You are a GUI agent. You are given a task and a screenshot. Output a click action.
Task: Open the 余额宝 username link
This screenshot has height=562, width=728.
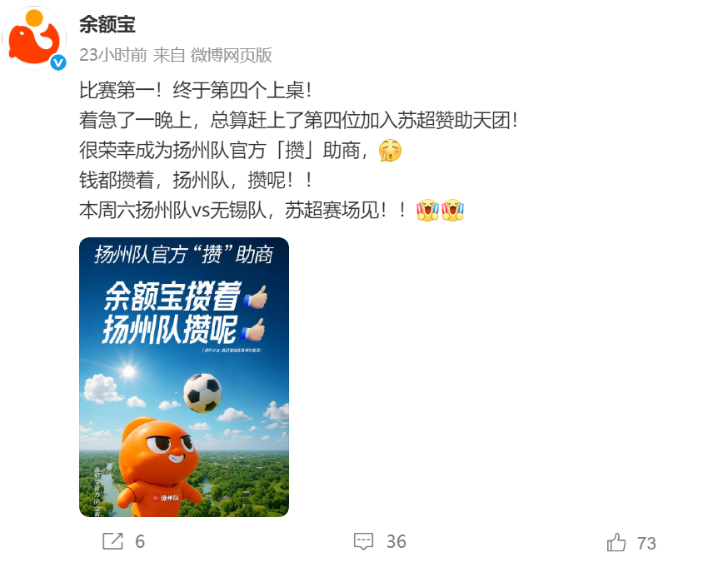pyautogui.click(x=107, y=25)
